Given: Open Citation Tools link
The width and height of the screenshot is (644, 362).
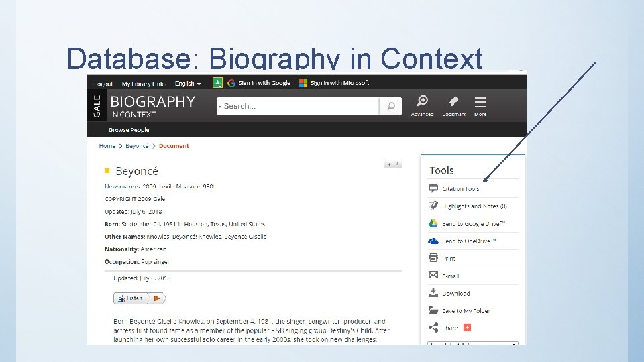Looking at the screenshot, I should tap(461, 189).
